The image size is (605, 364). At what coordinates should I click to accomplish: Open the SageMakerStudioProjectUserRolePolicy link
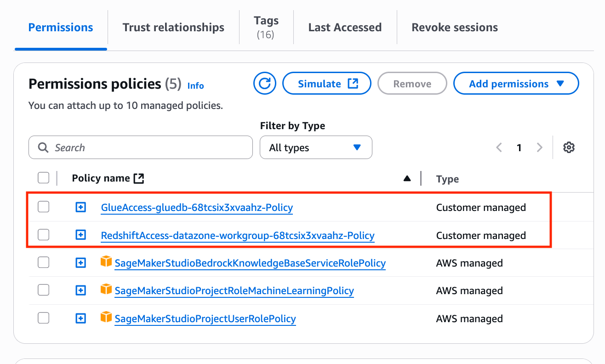(x=205, y=318)
